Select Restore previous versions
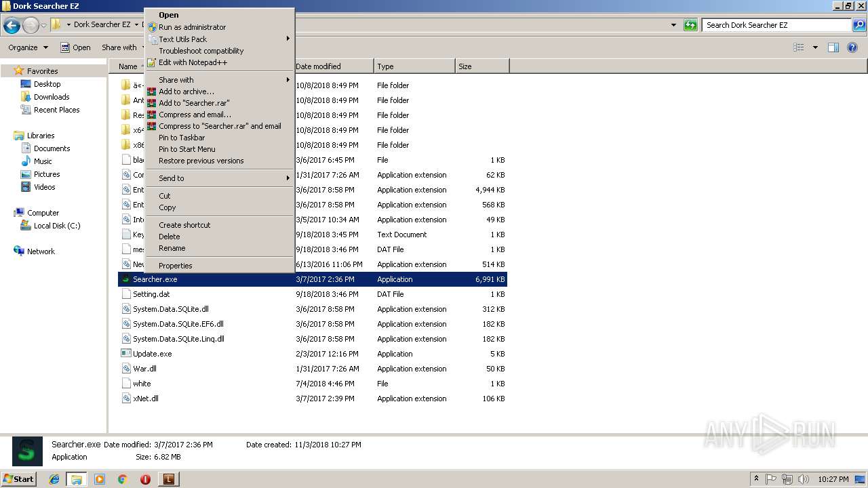Viewport: 868px width, 488px height. tap(220, 161)
